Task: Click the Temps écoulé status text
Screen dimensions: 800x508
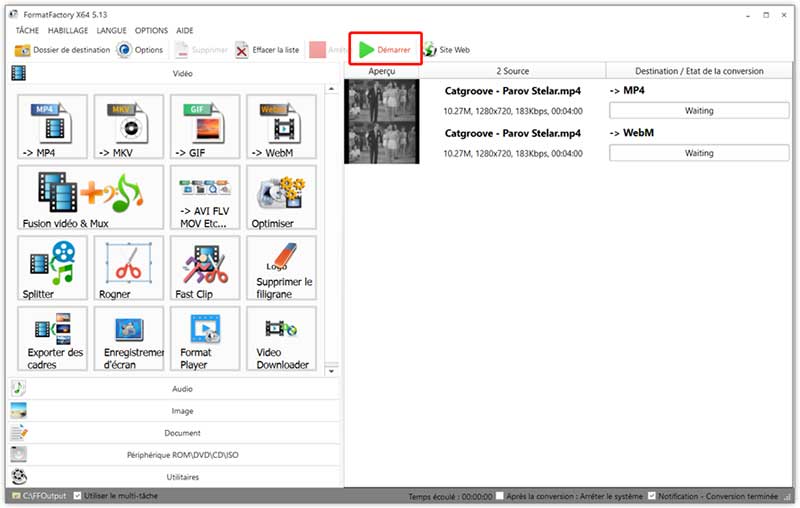Action: tap(450, 496)
